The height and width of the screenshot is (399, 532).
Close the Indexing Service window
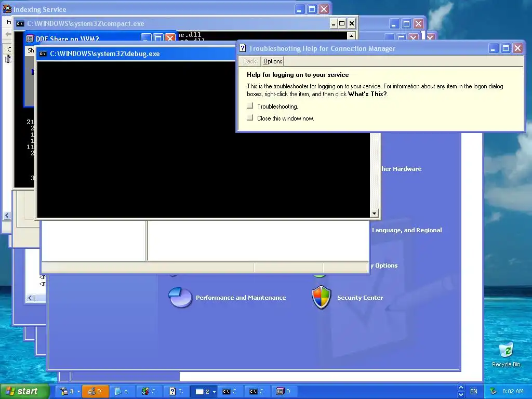pyautogui.click(x=324, y=9)
